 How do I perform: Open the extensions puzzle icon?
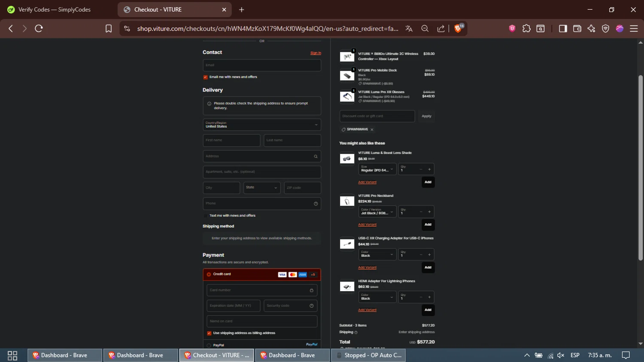(x=526, y=28)
